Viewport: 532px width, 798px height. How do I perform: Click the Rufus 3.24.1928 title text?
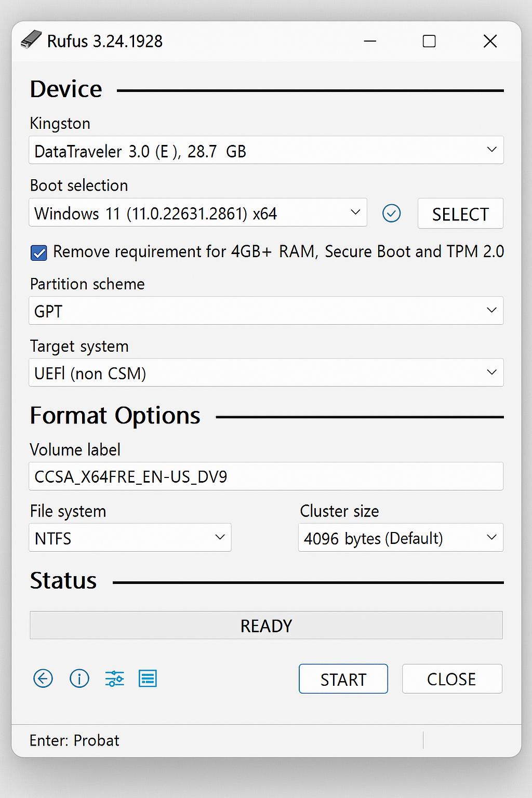click(105, 41)
